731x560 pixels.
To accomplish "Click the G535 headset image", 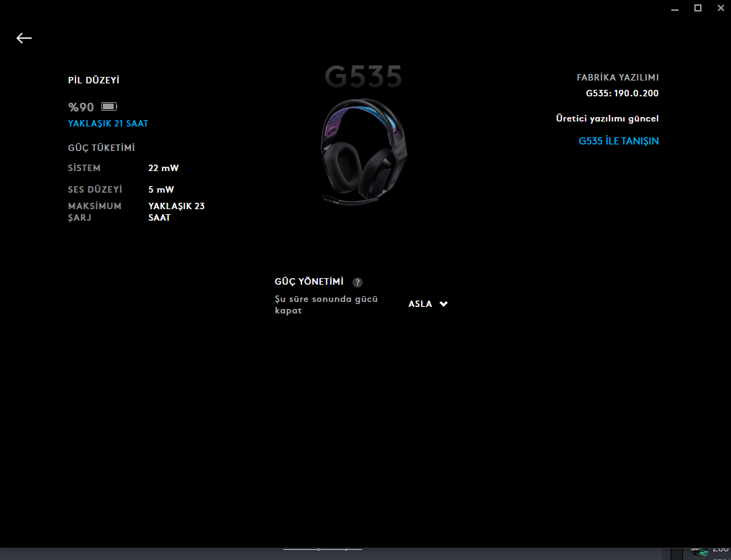I will (x=363, y=152).
